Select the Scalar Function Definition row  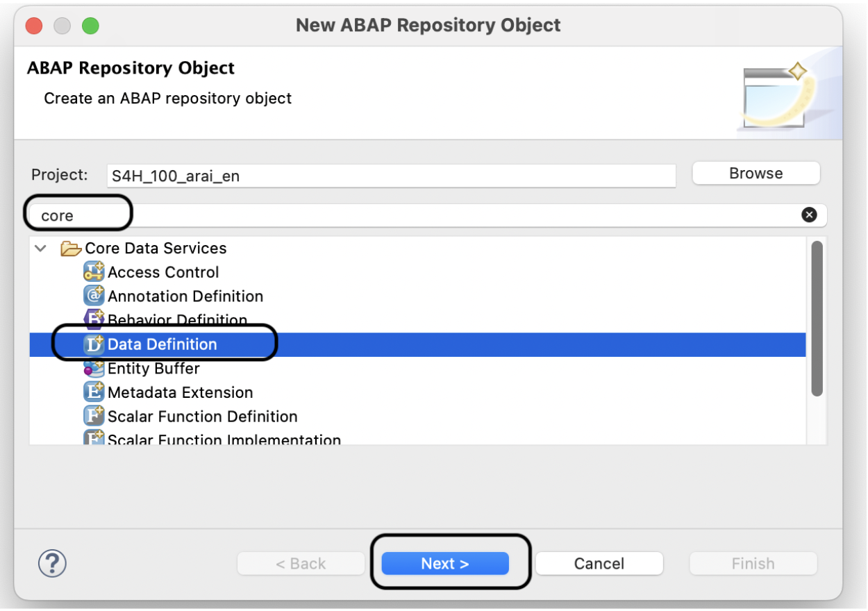click(417, 417)
